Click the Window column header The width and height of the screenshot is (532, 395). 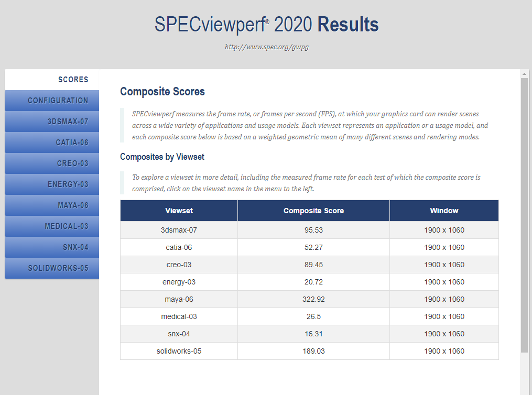click(444, 211)
